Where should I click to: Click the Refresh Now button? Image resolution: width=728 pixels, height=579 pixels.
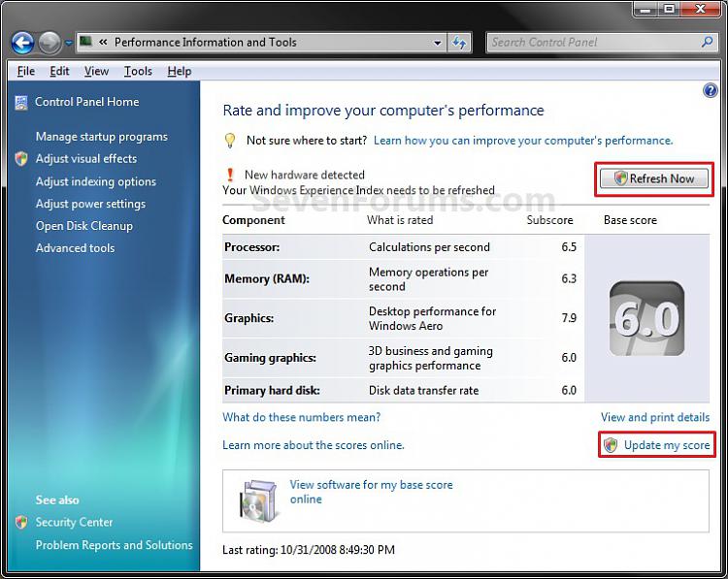tap(654, 178)
